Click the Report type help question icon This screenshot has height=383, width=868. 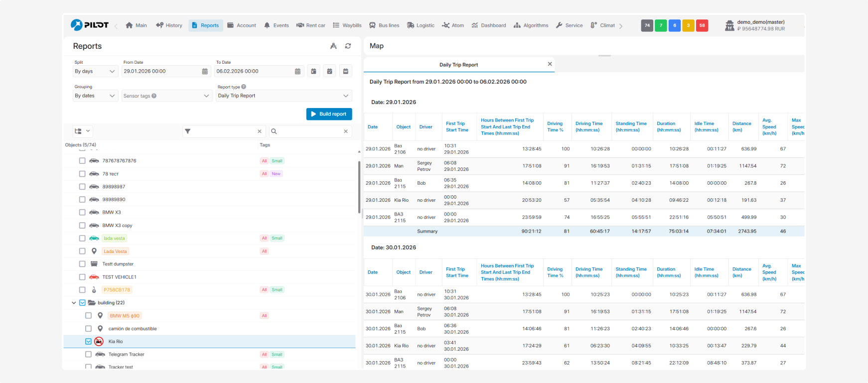(x=244, y=87)
